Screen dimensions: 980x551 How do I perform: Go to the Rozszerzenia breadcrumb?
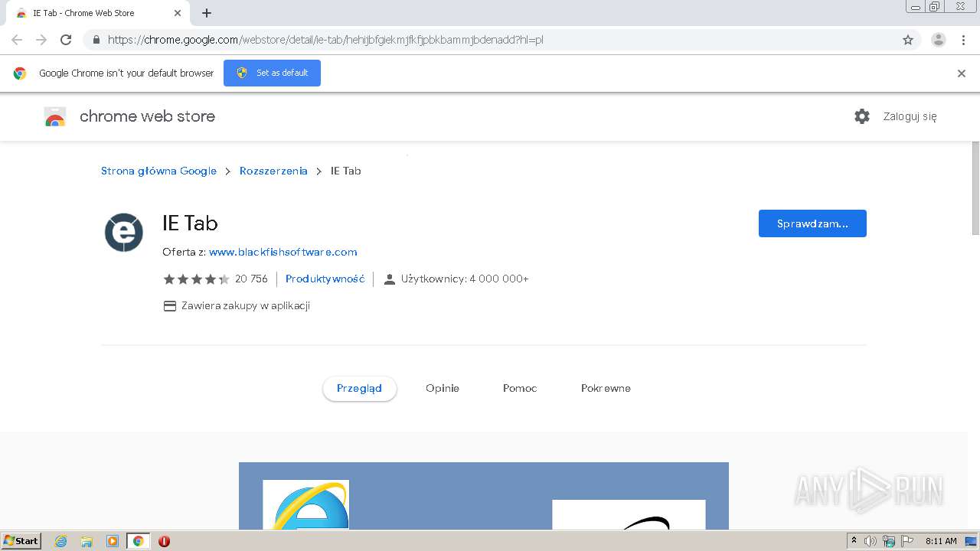click(x=273, y=171)
